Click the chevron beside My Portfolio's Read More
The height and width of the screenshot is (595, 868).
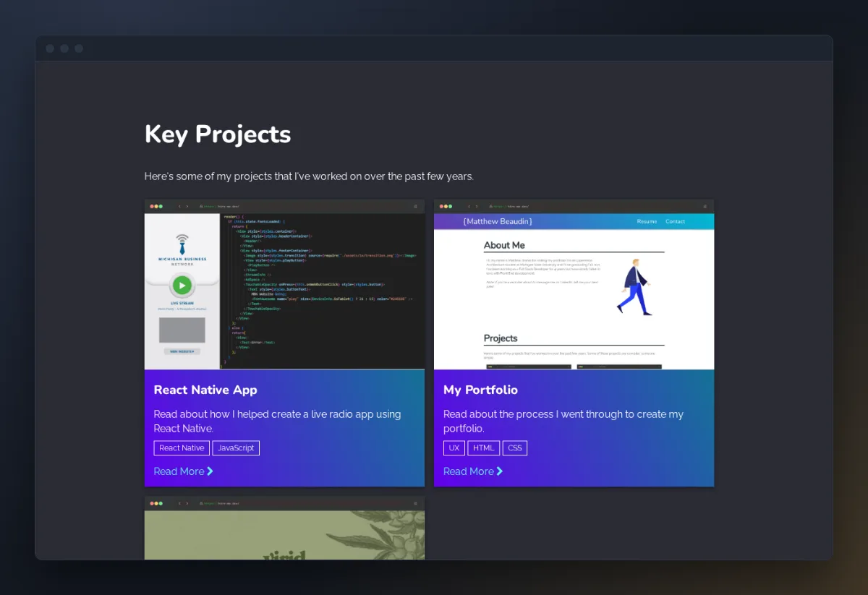[x=500, y=471]
